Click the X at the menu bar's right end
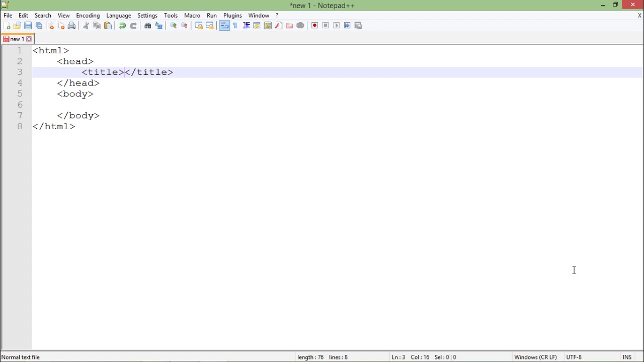This screenshot has width=644, height=362. click(639, 16)
